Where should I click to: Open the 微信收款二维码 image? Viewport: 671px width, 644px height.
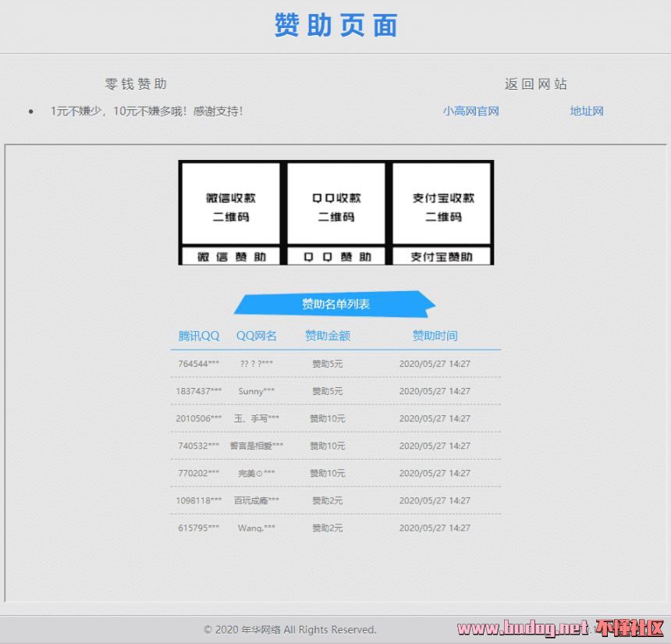click(x=231, y=204)
